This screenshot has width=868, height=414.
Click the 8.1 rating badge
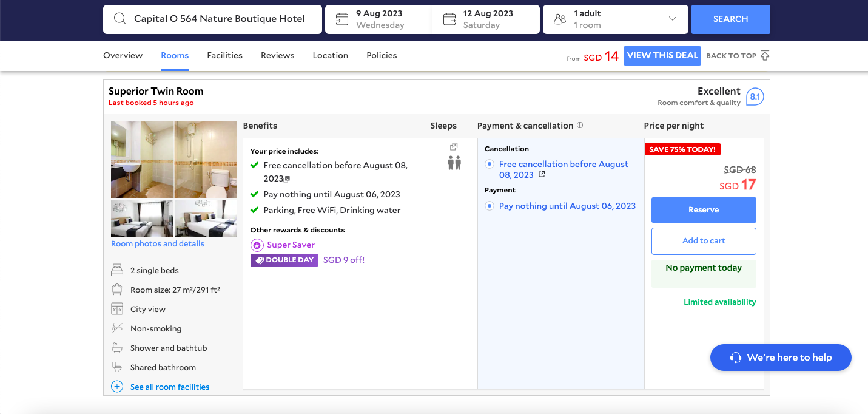(x=755, y=97)
